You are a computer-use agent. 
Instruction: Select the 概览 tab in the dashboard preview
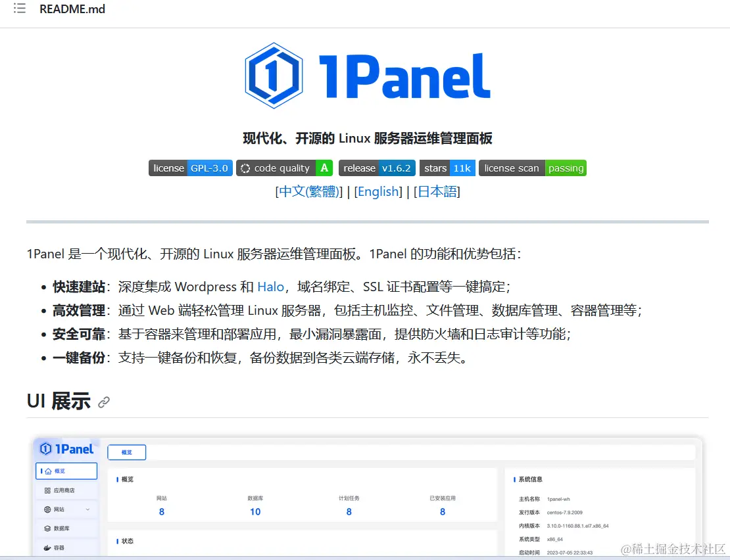126,452
